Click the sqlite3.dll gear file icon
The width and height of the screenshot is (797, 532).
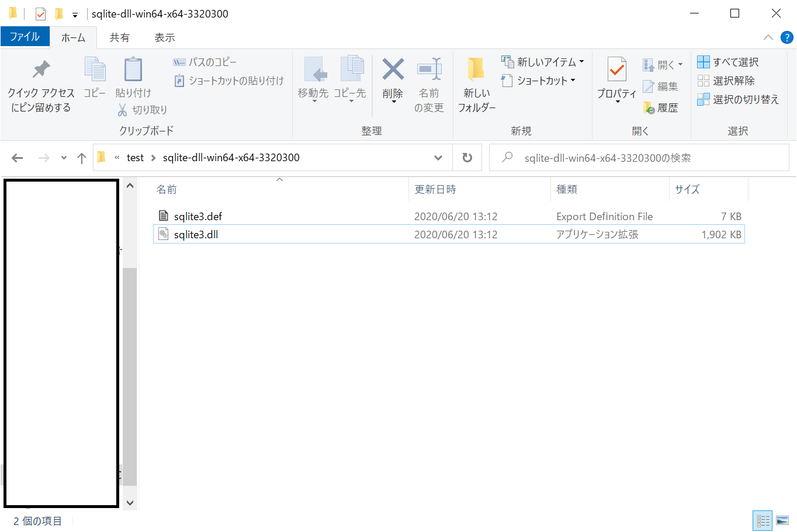[x=164, y=234]
